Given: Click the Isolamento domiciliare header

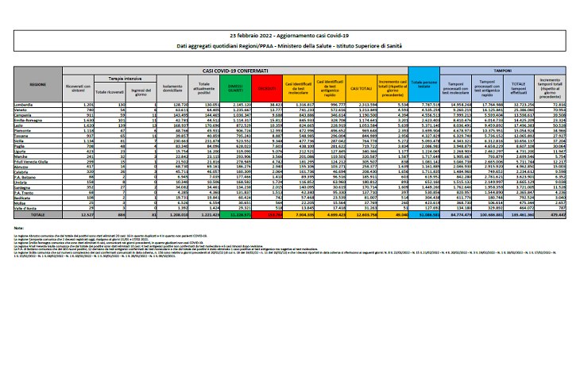Looking at the screenshot, I should pos(174,88).
